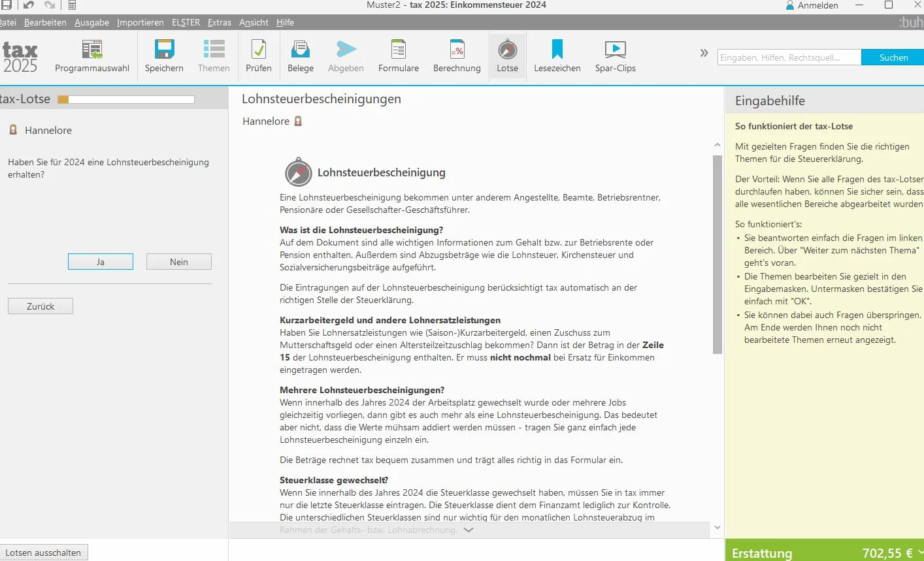
Task: Click the tax-Lotse progress bar
Action: tap(126, 99)
